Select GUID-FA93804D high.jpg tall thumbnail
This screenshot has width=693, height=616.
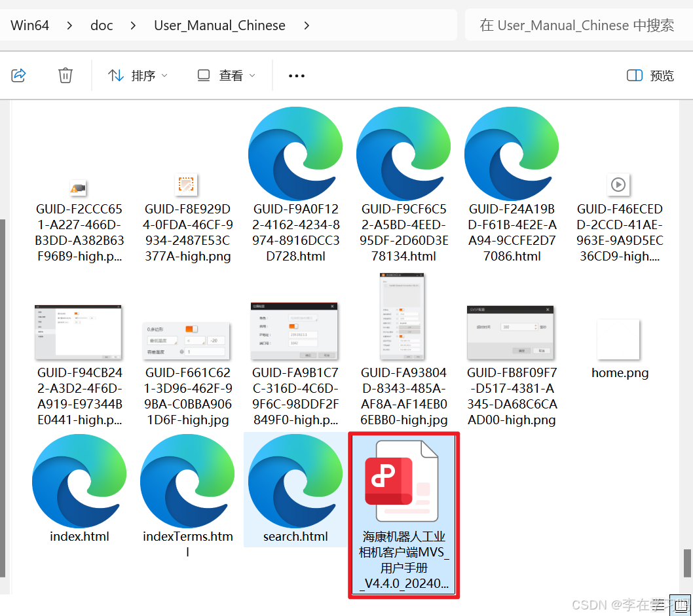tap(402, 316)
